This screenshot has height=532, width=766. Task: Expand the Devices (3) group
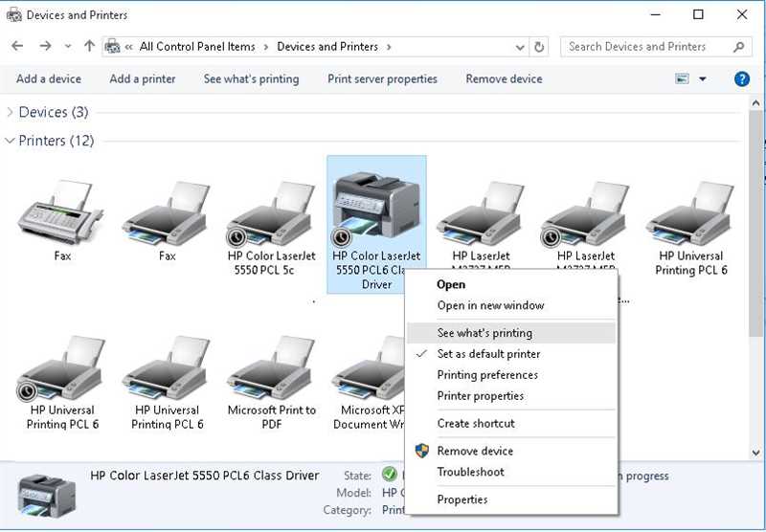[x=10, y=112]
